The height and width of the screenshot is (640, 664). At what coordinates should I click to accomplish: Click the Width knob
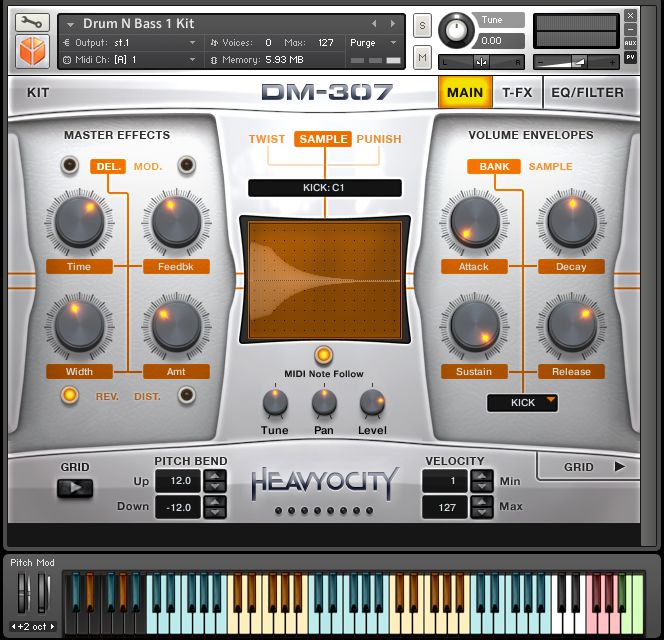pyautogui.click(x=80, y=326)
